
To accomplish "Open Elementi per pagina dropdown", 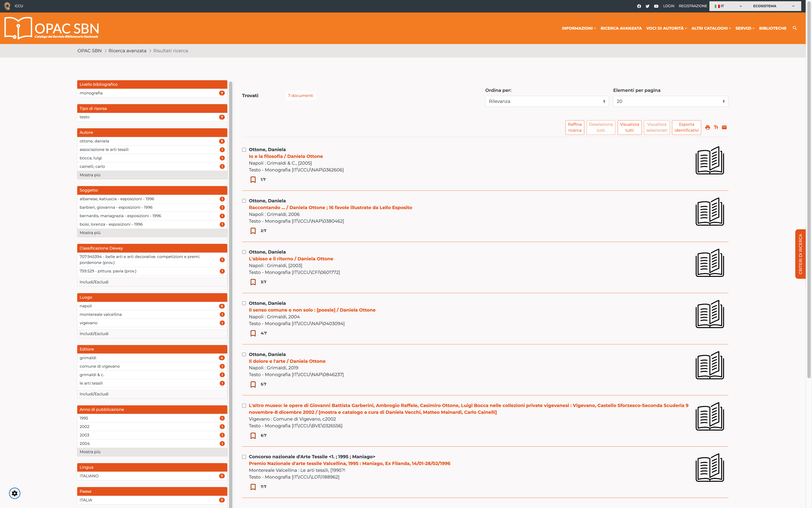I will pyautogui.click(x=670, y=101).
